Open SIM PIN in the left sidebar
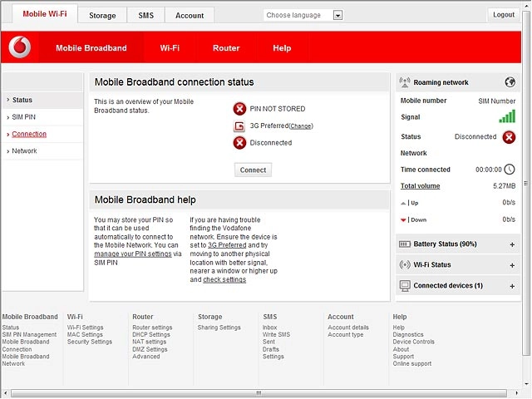This screenshot has width=532, height=399. point(42,117)
